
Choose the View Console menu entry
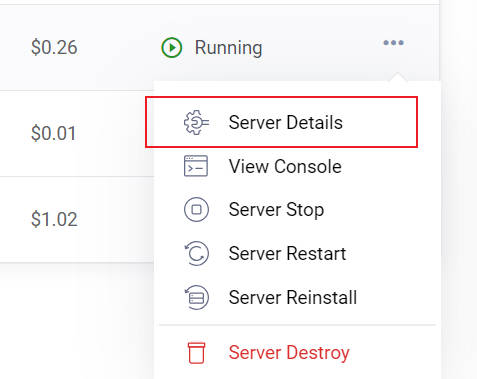pyautogui.click(x=285, y=166)
